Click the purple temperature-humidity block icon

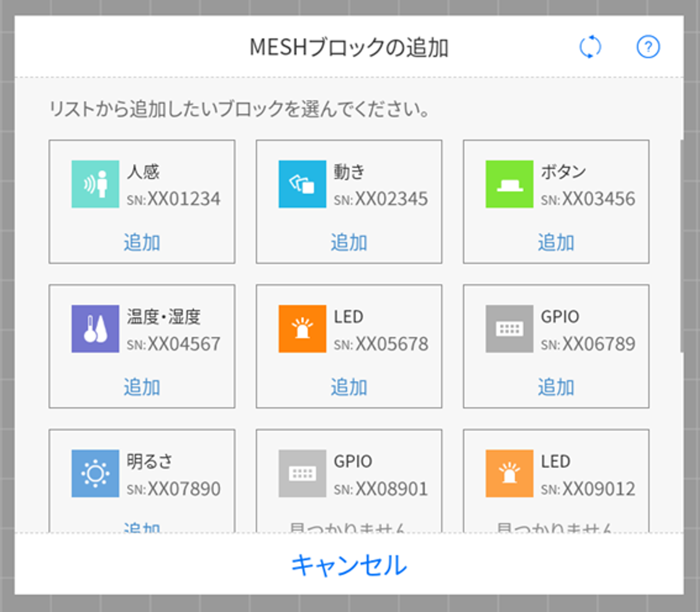click(95, 329)
